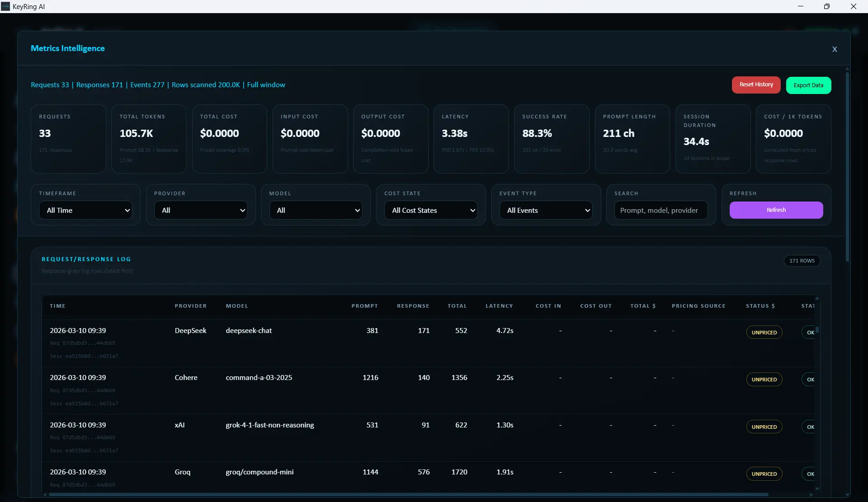The width and height of the screenshot is (868, 502).
Task: Click the OK status on the DeepSeek row
Action: [x=810, y=332]
